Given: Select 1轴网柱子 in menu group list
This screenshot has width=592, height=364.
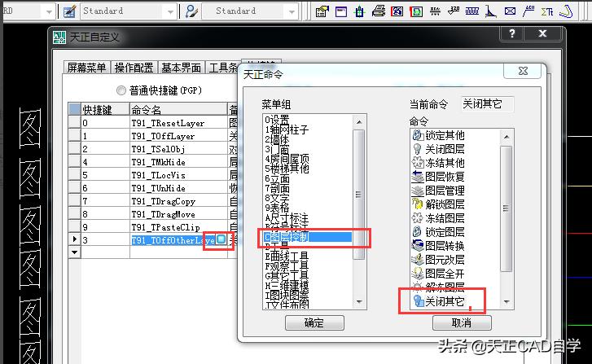Looking at the screenshot, I should pos(287,129).
